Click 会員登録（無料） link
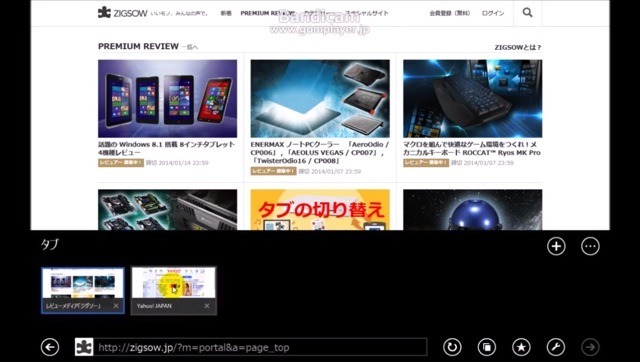 point(450,13)
